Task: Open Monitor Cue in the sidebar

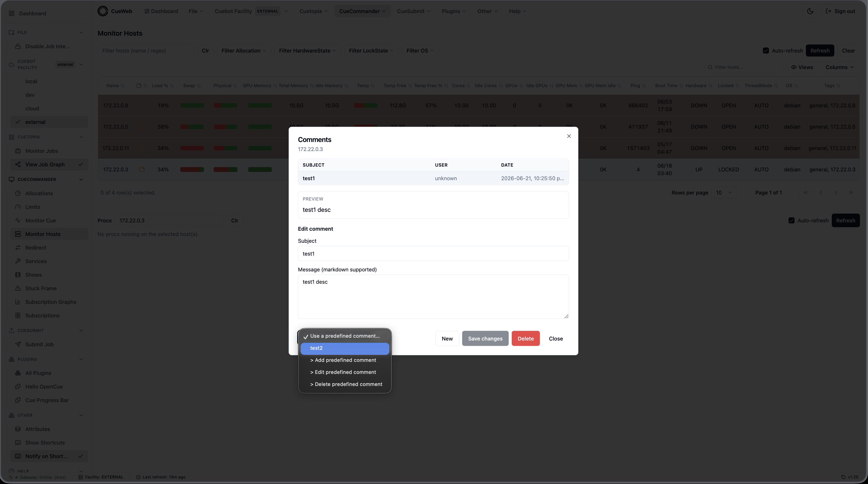Action: [49, 220]
